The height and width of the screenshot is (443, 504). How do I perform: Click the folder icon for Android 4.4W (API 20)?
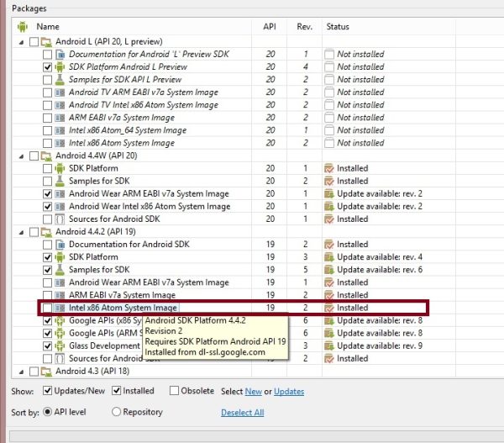pyautogui.click(x=45, y=156)
